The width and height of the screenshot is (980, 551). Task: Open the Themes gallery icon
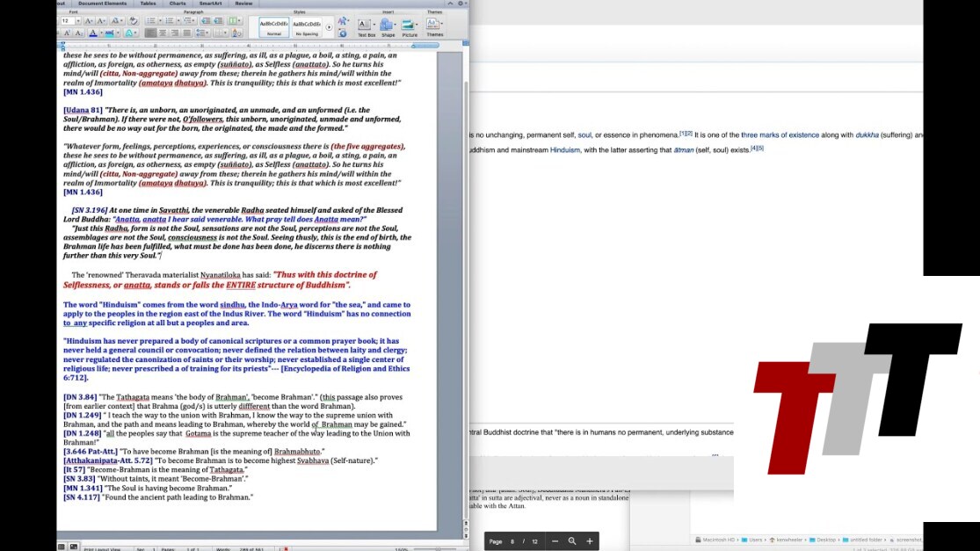pyautogui.click(x=434, y=24)
